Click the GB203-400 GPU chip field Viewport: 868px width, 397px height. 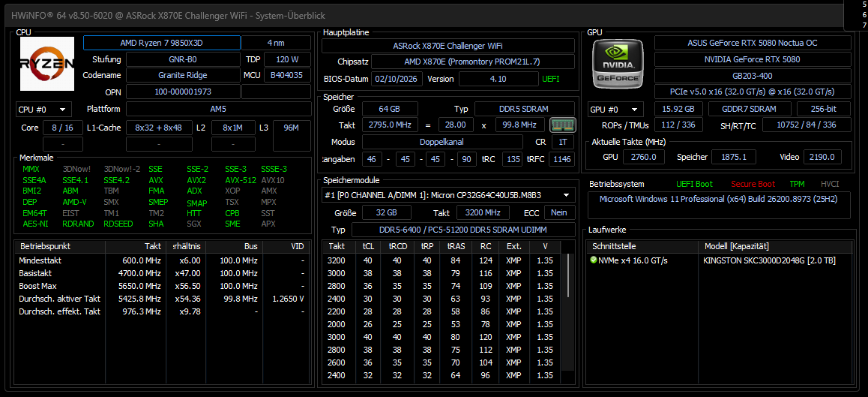pyautogui.click(x=753, y=75)
